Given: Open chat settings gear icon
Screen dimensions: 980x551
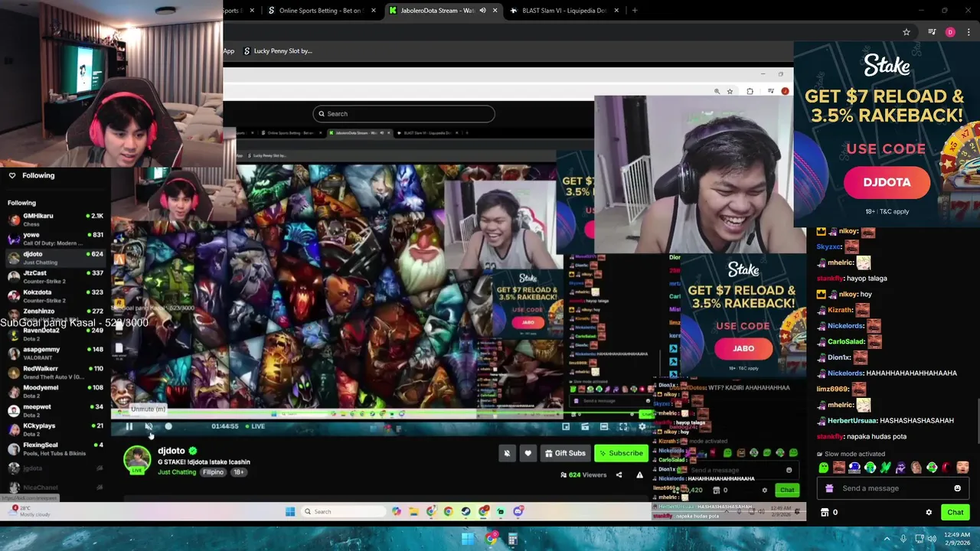Looking at the screenshot, I should [x=929, y=512].
